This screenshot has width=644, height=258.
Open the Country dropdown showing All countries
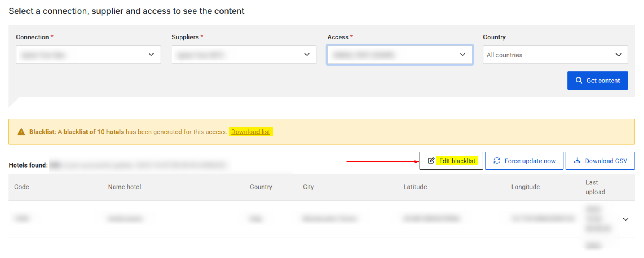click(555, 55)
